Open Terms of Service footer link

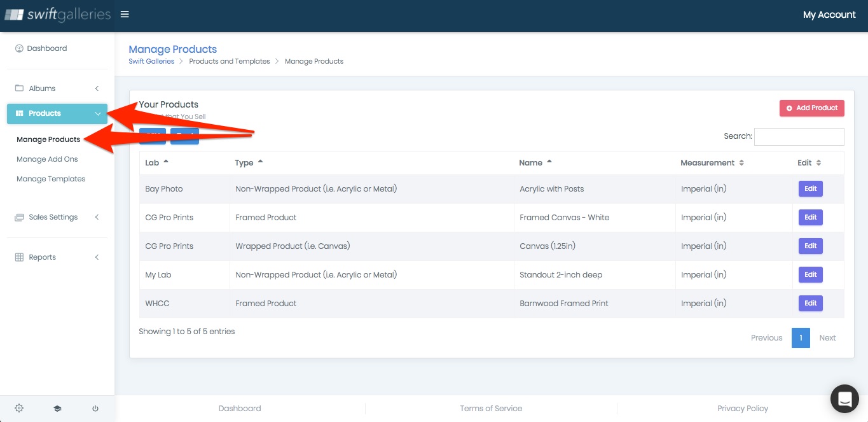point(491,409)
